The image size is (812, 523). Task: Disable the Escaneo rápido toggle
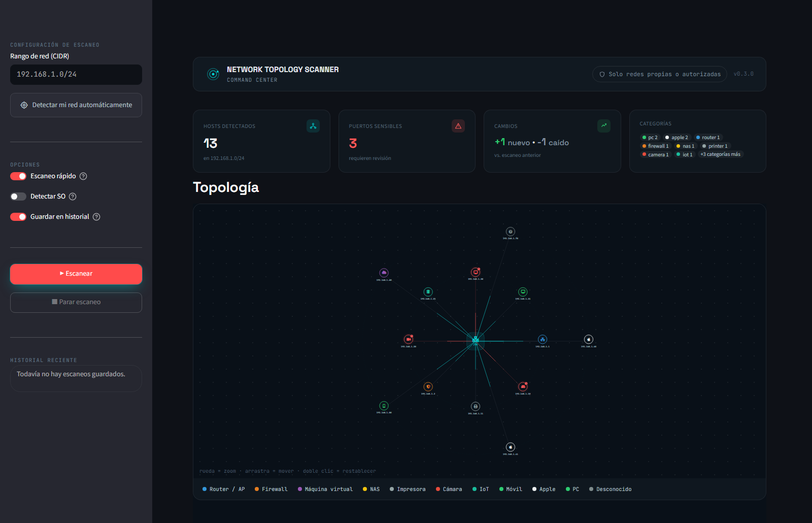point(18,176)
